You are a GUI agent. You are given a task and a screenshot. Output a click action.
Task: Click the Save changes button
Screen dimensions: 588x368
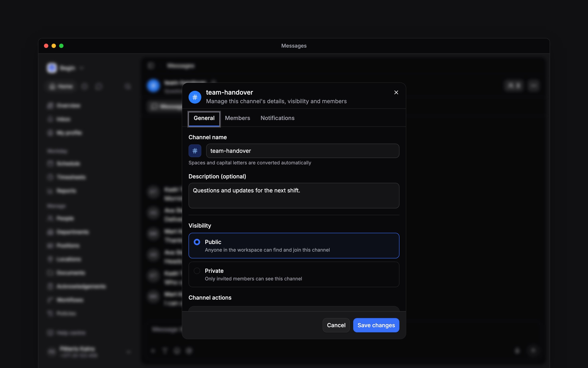(376, 325)
